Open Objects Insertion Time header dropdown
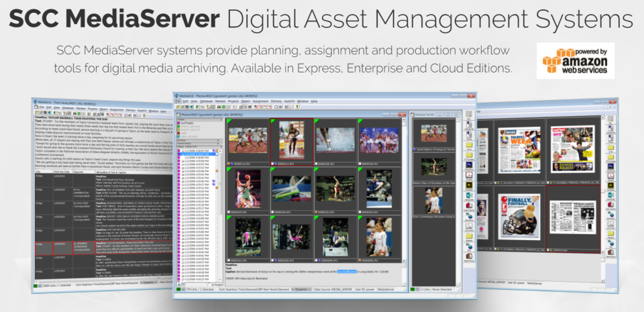The image size is (644, 312). coord(221,146)
